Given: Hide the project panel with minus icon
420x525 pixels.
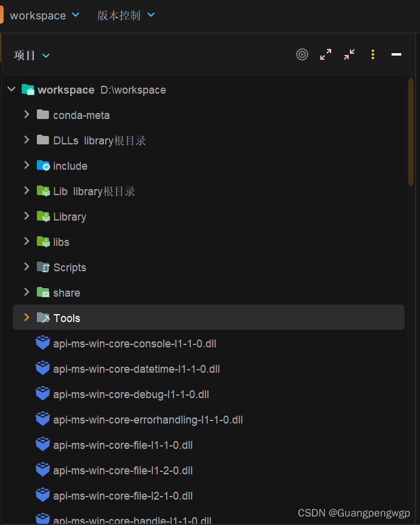Looking at the screenshot, I should 396,54.
